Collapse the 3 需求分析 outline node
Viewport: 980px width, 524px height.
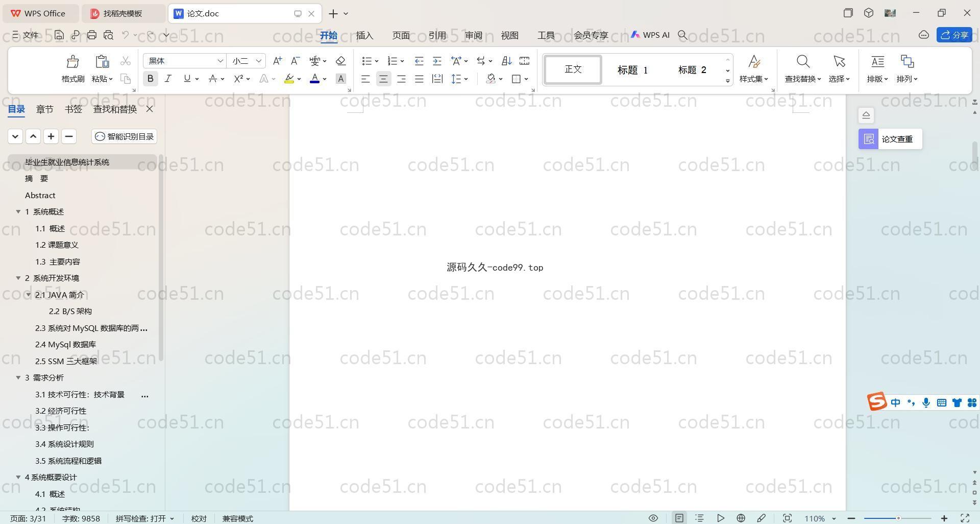(18, 377)
